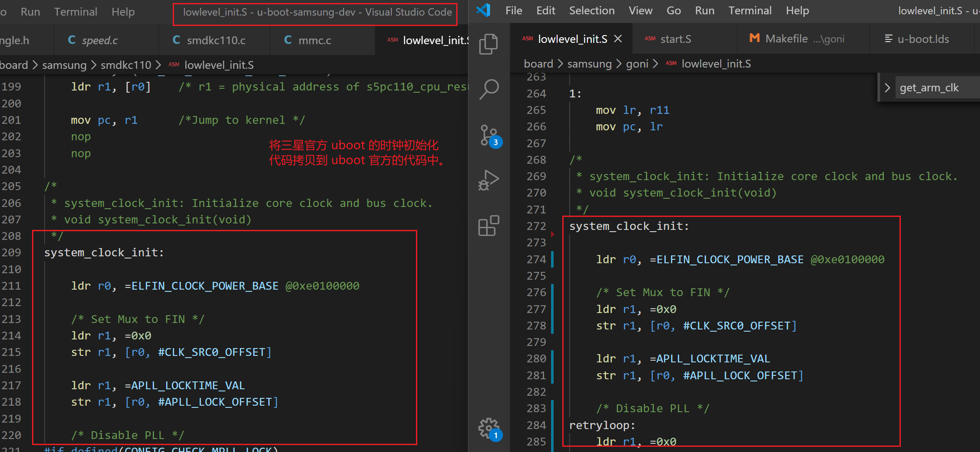Click the ASM icon on the start.S tab
The image size is (980, 452).
click(x=650, y=39)
